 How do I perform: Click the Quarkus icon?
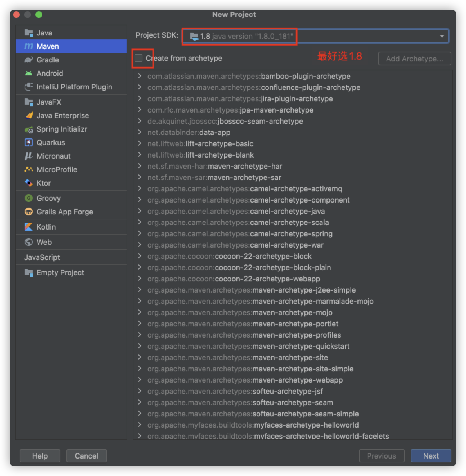pyautogui.click(x=29, y=143)
